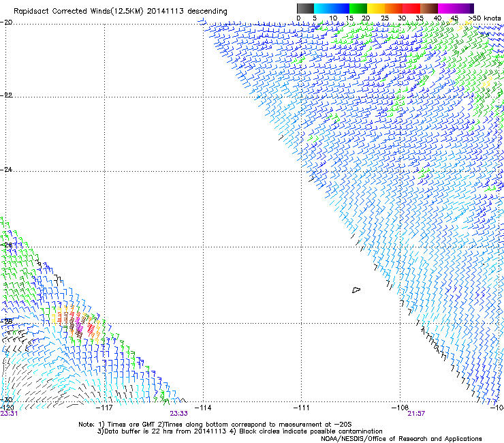Click the '-22' latitude axis label

point(6,95)
